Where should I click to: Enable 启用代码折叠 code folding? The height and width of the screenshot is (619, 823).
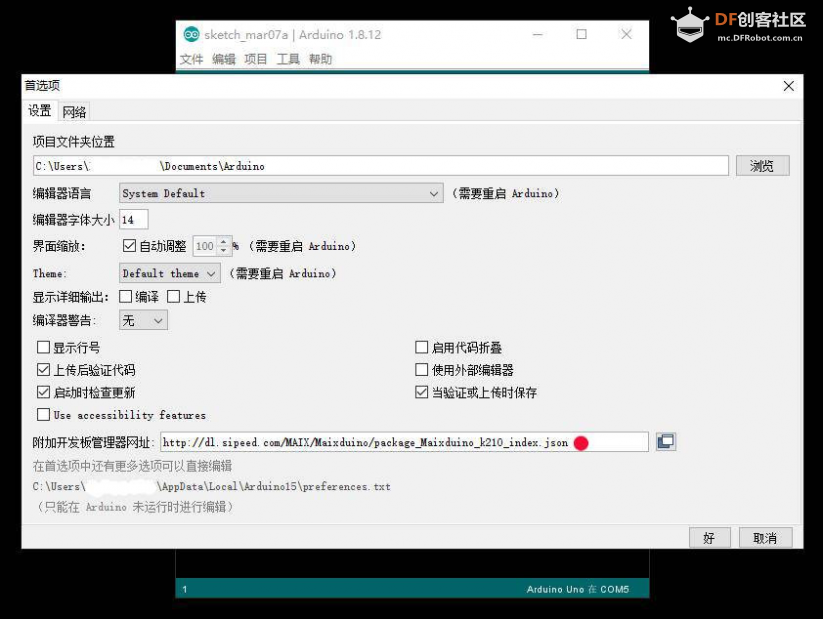click(421, 347)
